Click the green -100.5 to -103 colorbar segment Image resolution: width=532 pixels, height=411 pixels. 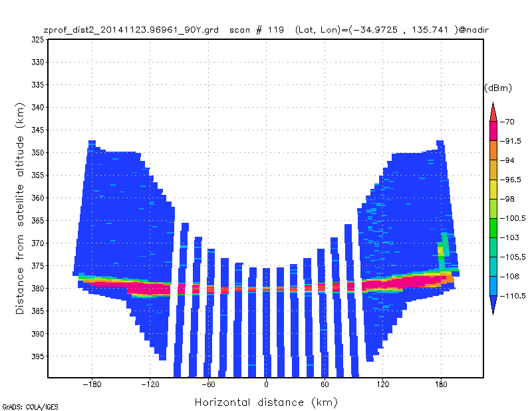[x=493, y=227]
